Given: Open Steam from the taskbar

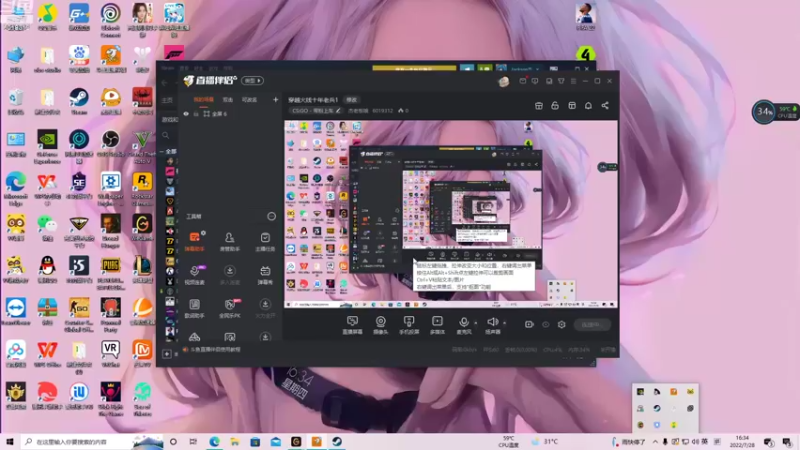Looking at the screenshot, I should click(337, 441).
